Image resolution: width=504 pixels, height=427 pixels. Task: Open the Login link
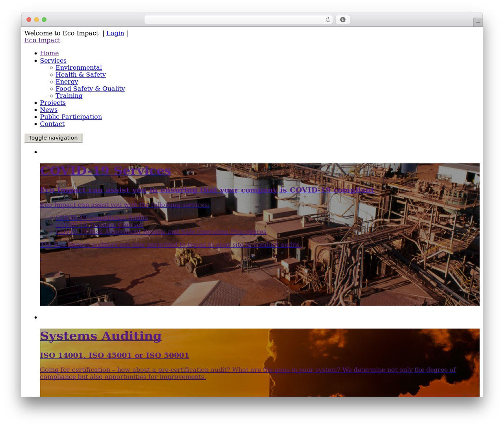[115, 33]
